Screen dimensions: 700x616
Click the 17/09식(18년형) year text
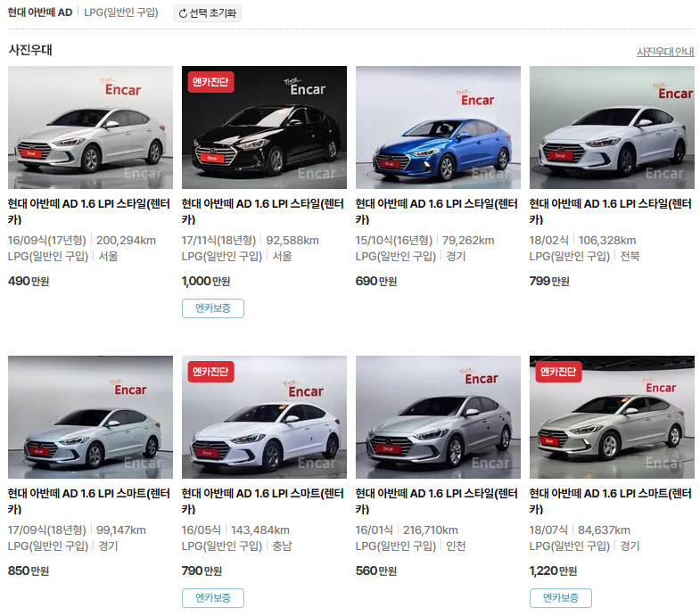pos(47,530)
